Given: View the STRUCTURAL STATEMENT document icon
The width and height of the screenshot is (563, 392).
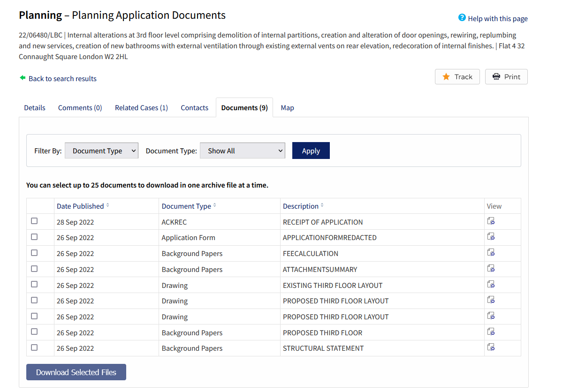Looking at the screenshot, I should pos(491,347).
